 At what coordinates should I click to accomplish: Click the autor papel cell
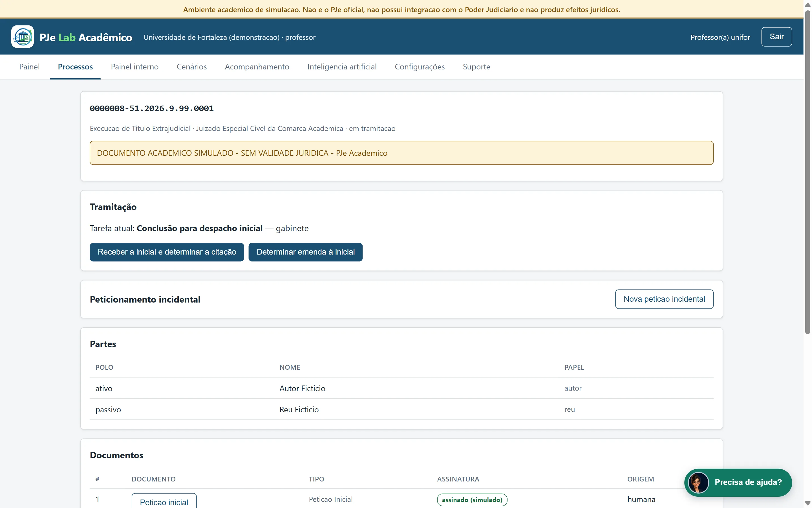[573, 388]
